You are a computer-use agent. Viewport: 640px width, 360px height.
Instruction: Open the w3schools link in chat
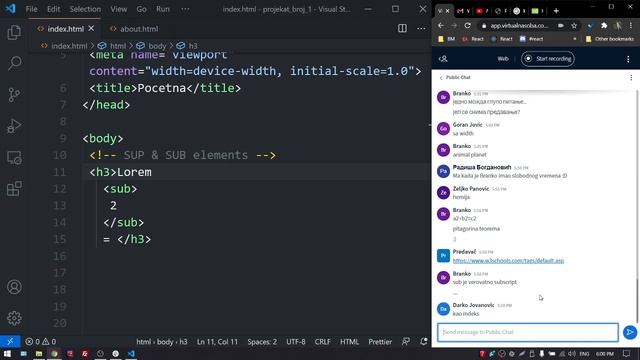(x=508, y=260)
